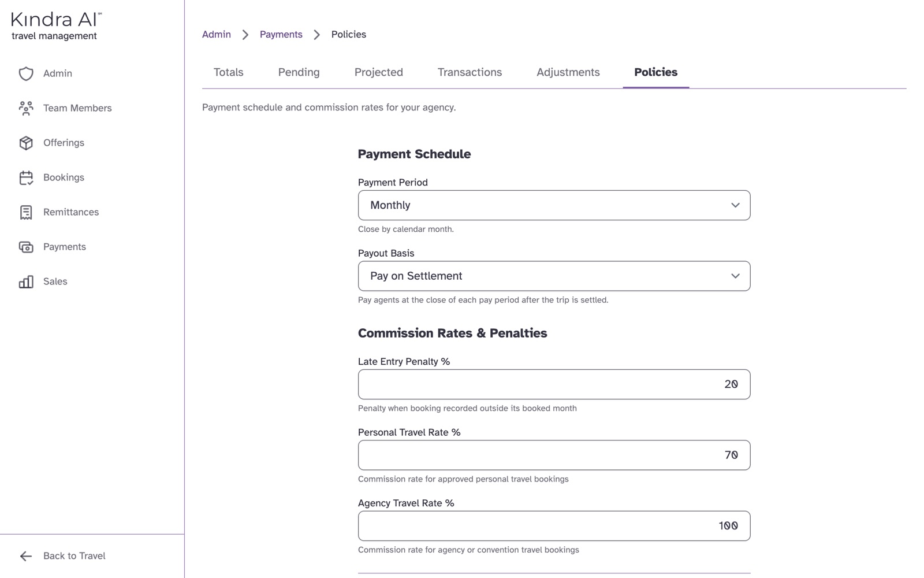
Task: Expand the Payout Basis dropdown chevron
Action: pos(735,276)
